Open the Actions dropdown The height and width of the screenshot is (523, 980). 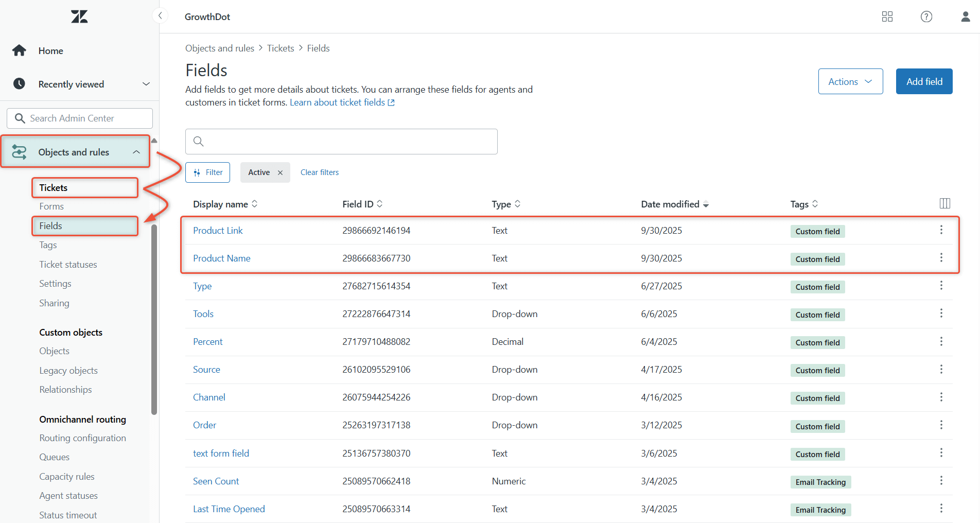850,81
